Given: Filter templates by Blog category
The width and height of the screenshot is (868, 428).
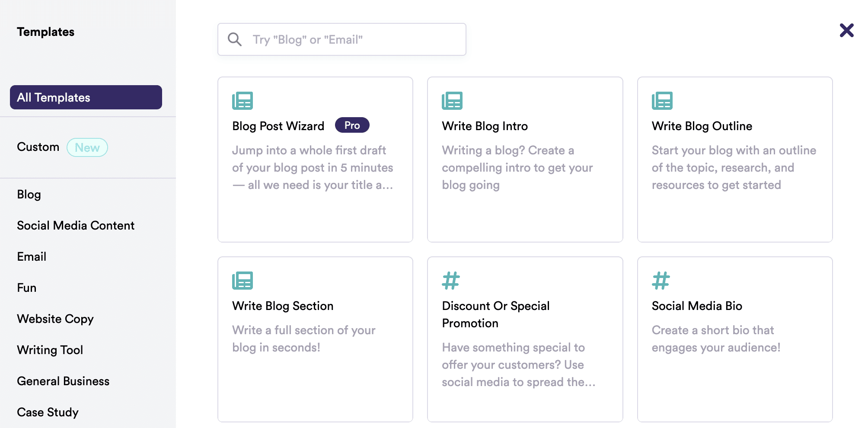Looking at the screenshot, I should click(29, 195).
